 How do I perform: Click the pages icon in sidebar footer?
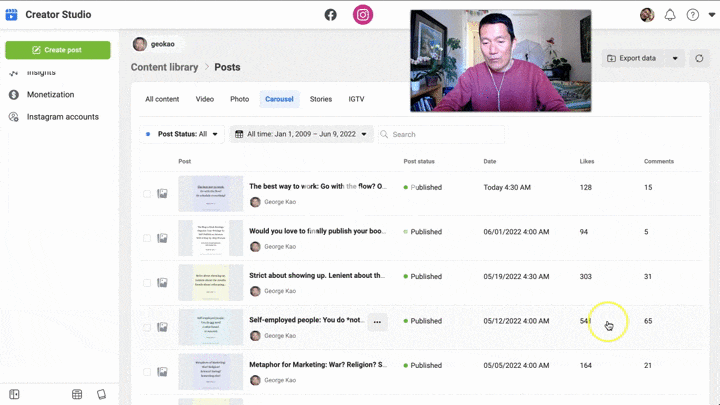point(101,394)
